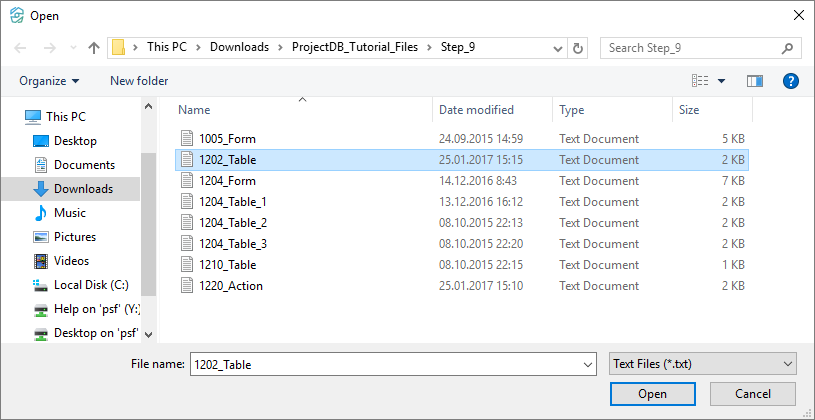Open the Videos folder in sidebar

[71, 261]
